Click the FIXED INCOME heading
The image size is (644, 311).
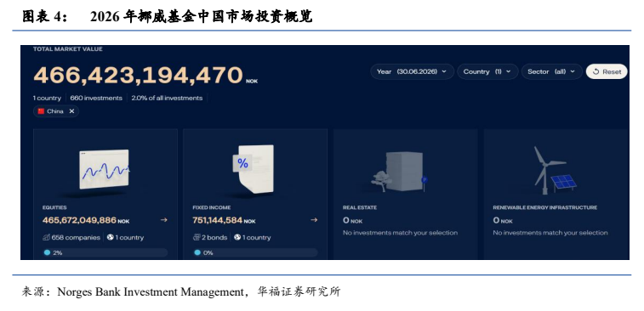(212, 207)
